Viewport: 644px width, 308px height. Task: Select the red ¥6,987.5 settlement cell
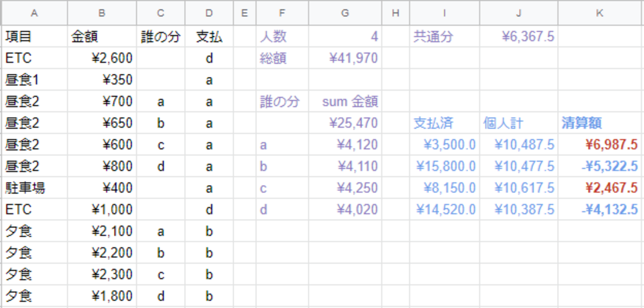(x=600, y=144)
